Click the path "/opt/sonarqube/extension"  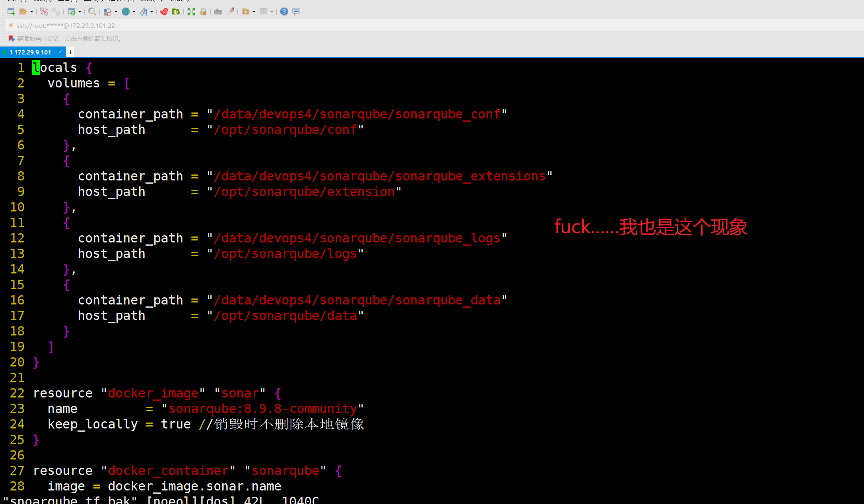(x=304, y=192)
